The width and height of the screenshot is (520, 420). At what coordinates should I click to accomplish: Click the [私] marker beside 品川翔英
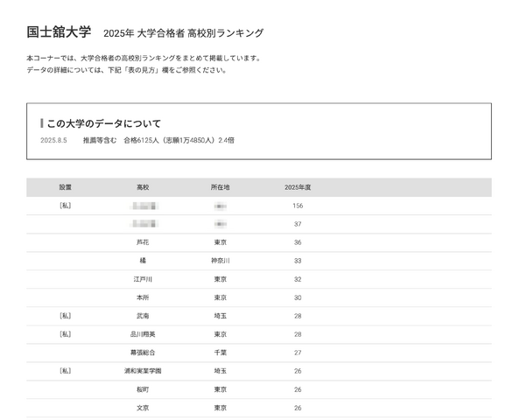(66, 334)
